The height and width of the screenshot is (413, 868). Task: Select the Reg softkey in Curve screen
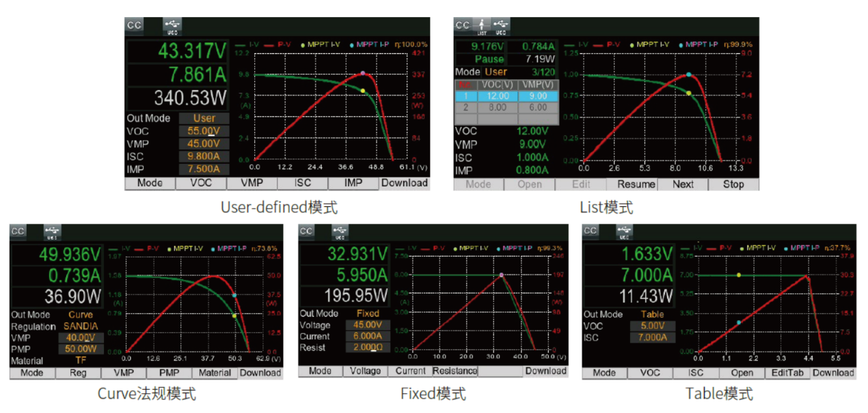pos(78,373)
